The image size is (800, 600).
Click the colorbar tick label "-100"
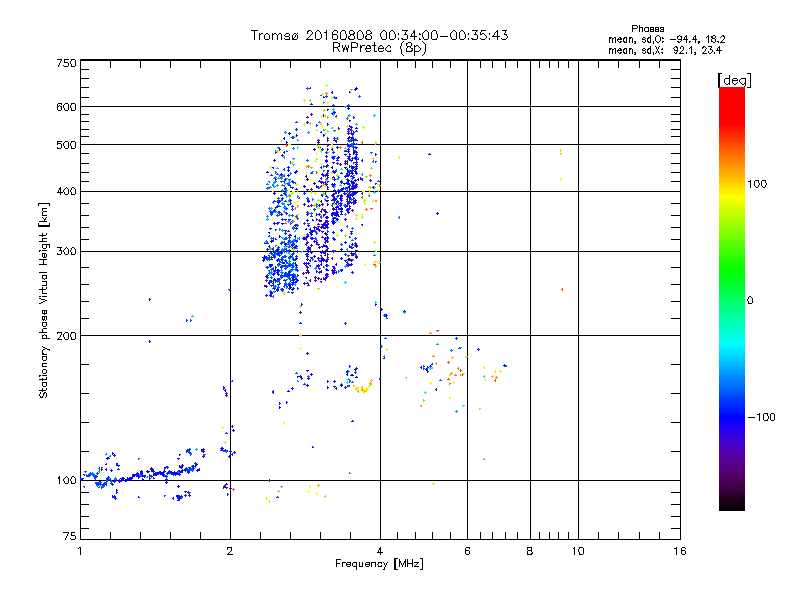pyautogui.click(x=761, y=417)
